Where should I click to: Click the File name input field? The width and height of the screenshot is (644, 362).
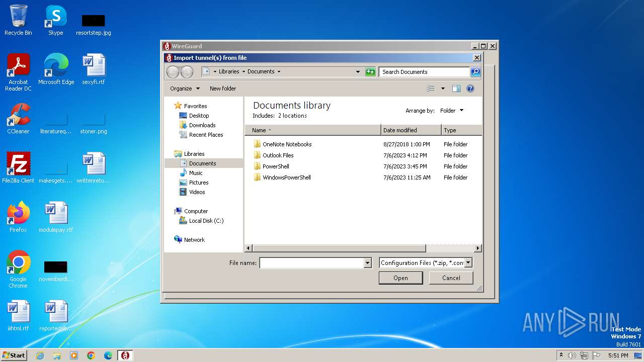coord(311,263)
